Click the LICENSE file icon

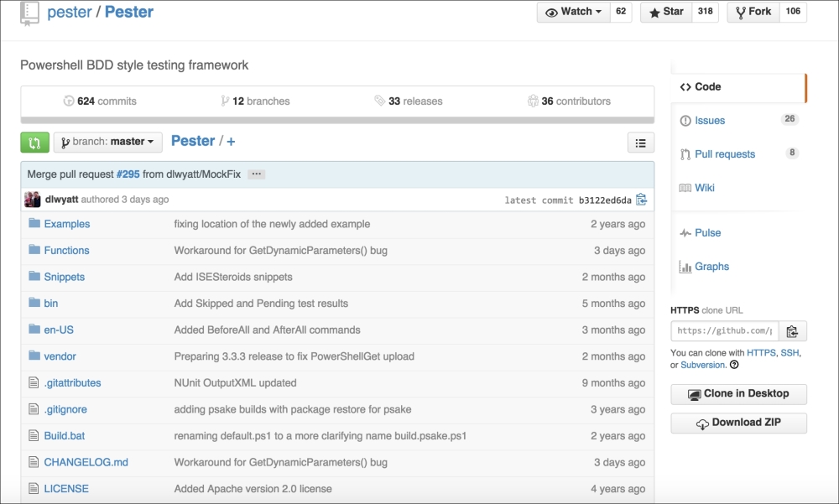pos(34,488)
